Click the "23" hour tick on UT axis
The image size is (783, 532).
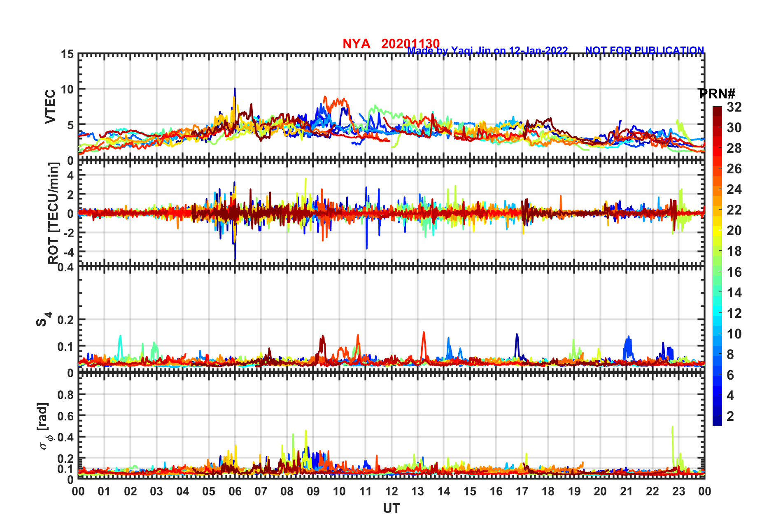(x=679, y=491)
